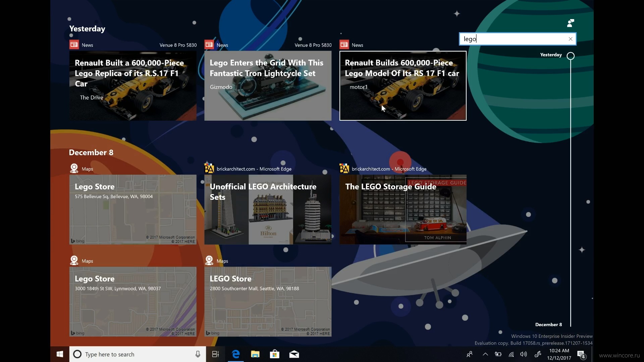The height and width of the screenshot is (362, 644).
Task: Open the Mail app from the taskbar
Action: pos(294,354)
